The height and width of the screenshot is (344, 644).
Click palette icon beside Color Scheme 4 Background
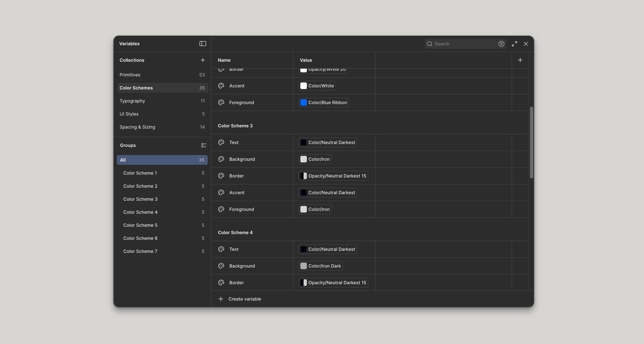point(221,266)
